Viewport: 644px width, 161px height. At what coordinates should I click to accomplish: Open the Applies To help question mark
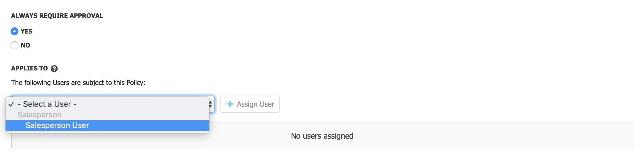click(54, 68)
